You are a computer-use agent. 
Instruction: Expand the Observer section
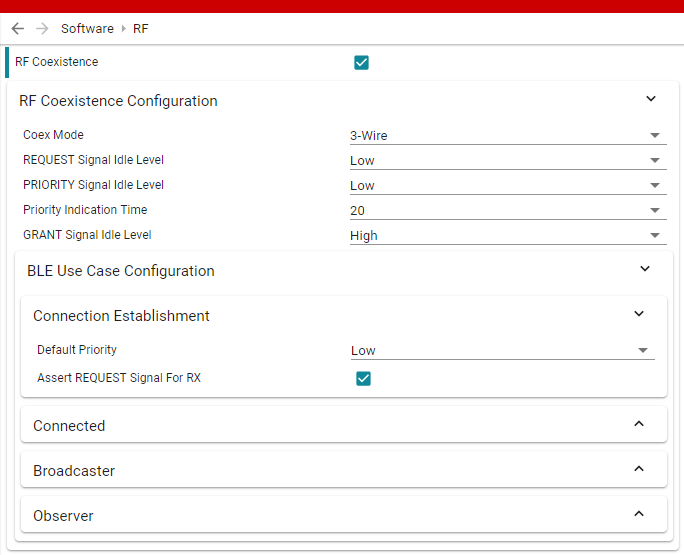pyautogui.click(x=639, y=514)
